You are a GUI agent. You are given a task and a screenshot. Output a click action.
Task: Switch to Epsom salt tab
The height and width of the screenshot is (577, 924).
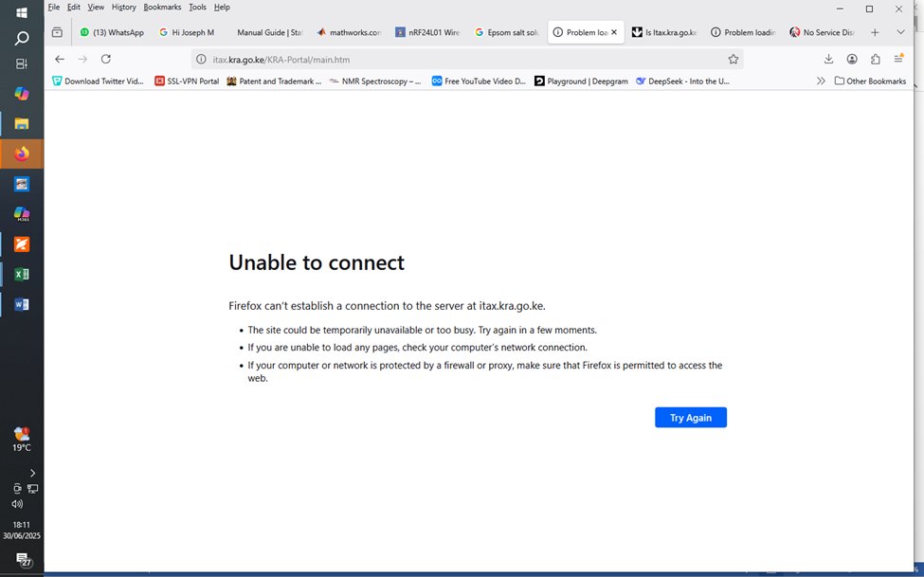point(507,32)
